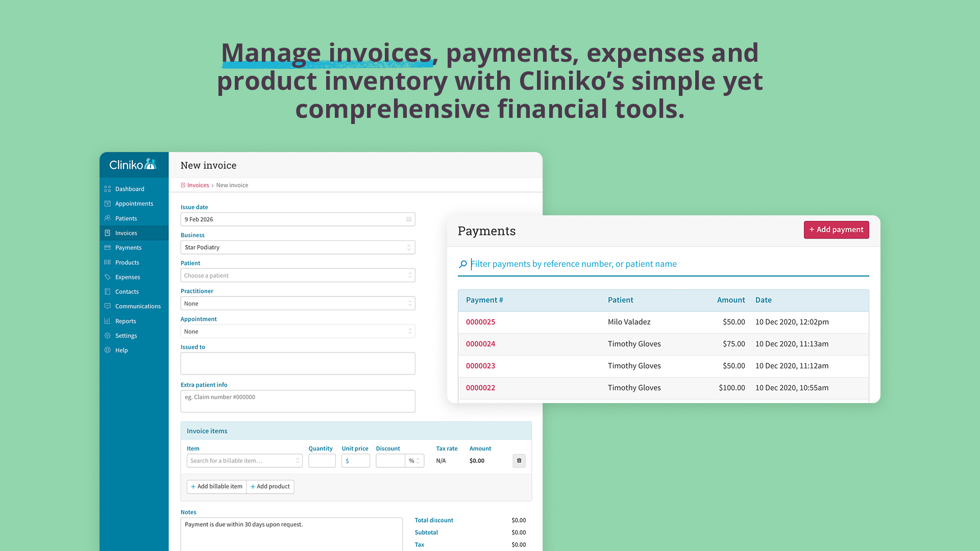Click the Help lifebuoy icon in sidebar
Viewport: 980px width, 551px height.
coord(107,350)
